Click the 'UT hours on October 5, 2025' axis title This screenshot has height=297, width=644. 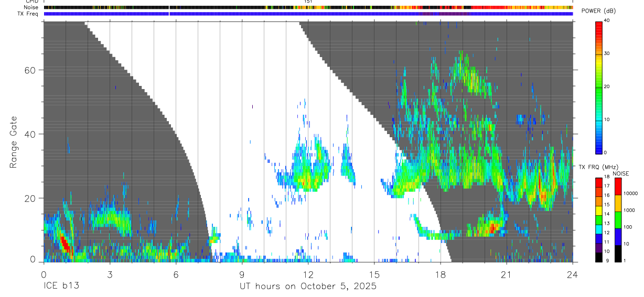tap(308, 287)
